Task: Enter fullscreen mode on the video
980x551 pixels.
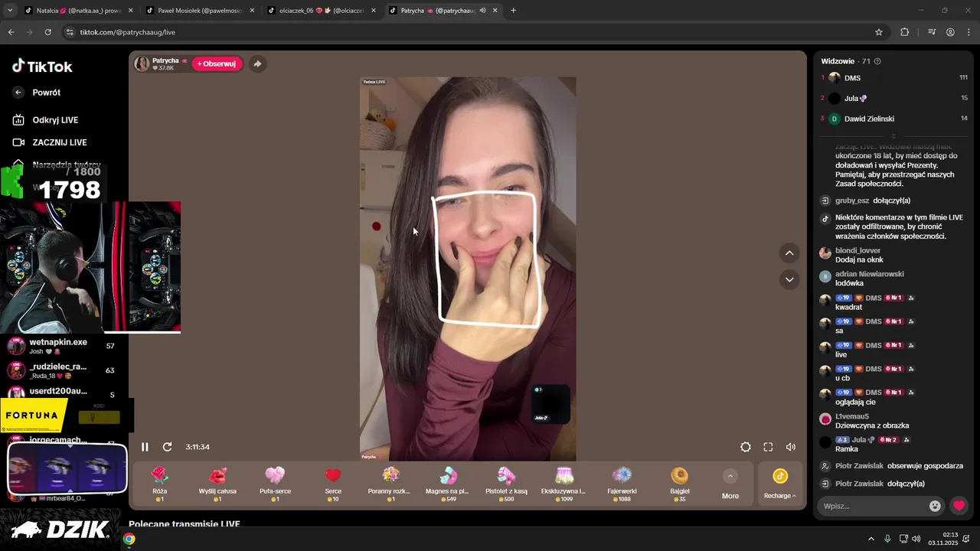Action: pos(768,447)
